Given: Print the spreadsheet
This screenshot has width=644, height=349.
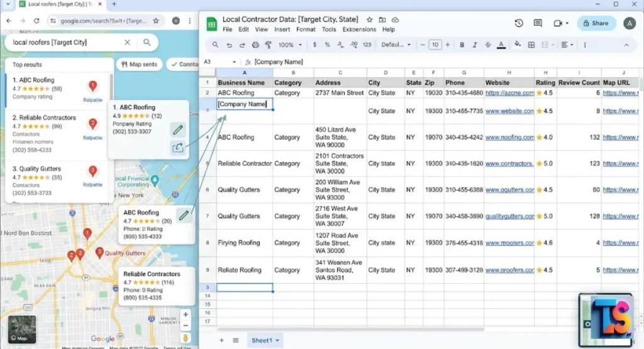Looking at the screenshot, I should click(255, 45).
